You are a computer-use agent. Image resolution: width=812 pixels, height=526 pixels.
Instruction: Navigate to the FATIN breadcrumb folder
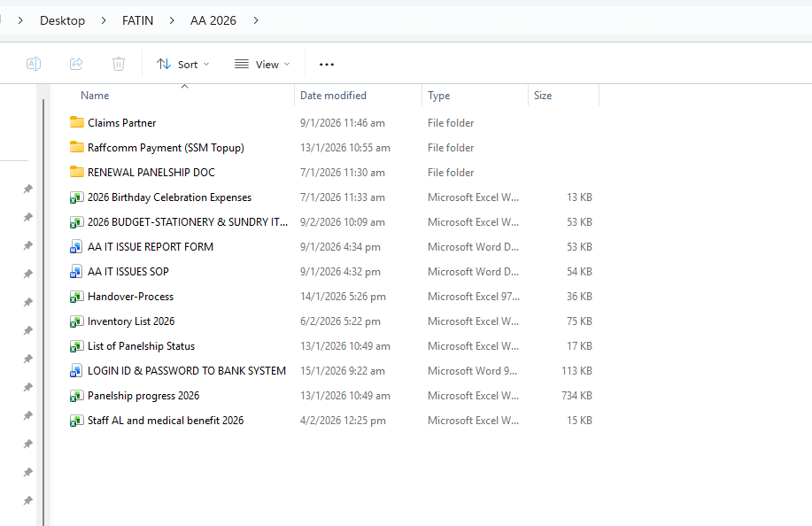pos(137,20)
